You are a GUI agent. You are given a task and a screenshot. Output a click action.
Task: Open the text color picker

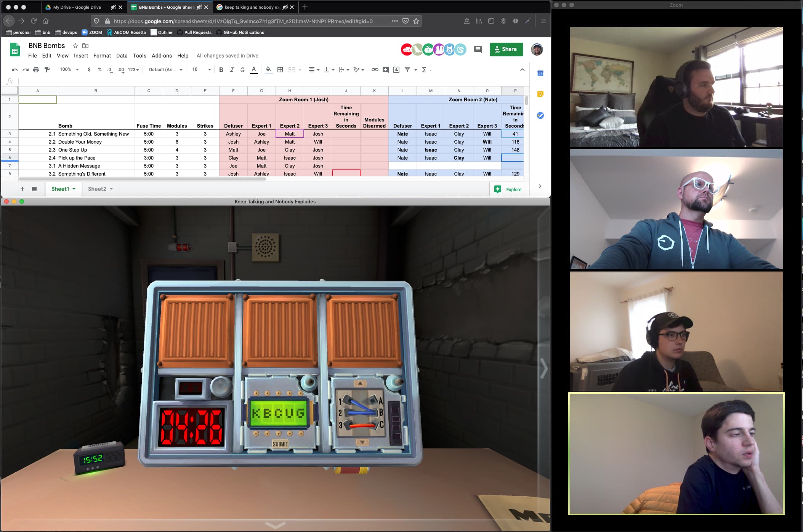[x=254, y=70]
